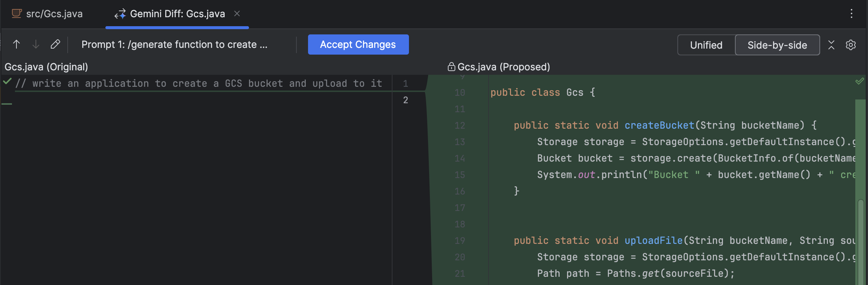Click the lock icon beside Gcs.java (Proposed)
Image resolution: width=868 pixels, height=285 pixels.
point(451,67)
